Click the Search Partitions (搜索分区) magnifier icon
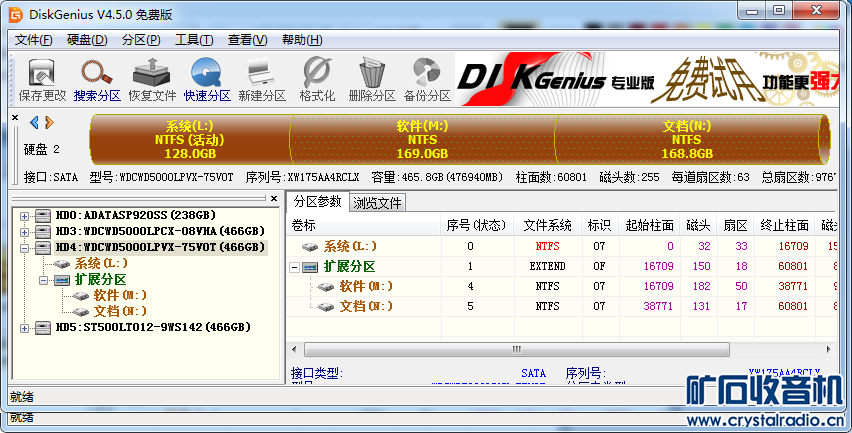Viewport: 852px width, 433px height. (97, 79)
